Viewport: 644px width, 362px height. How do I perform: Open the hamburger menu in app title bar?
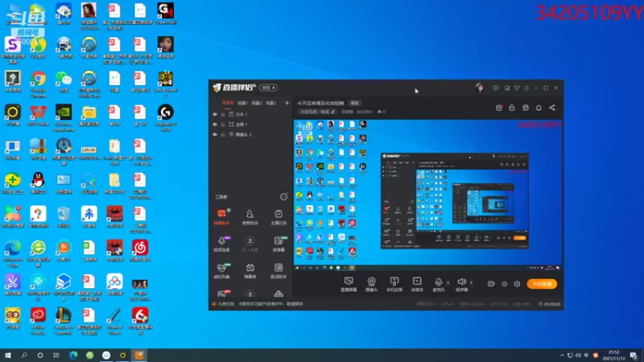click(x=526, y=88)
